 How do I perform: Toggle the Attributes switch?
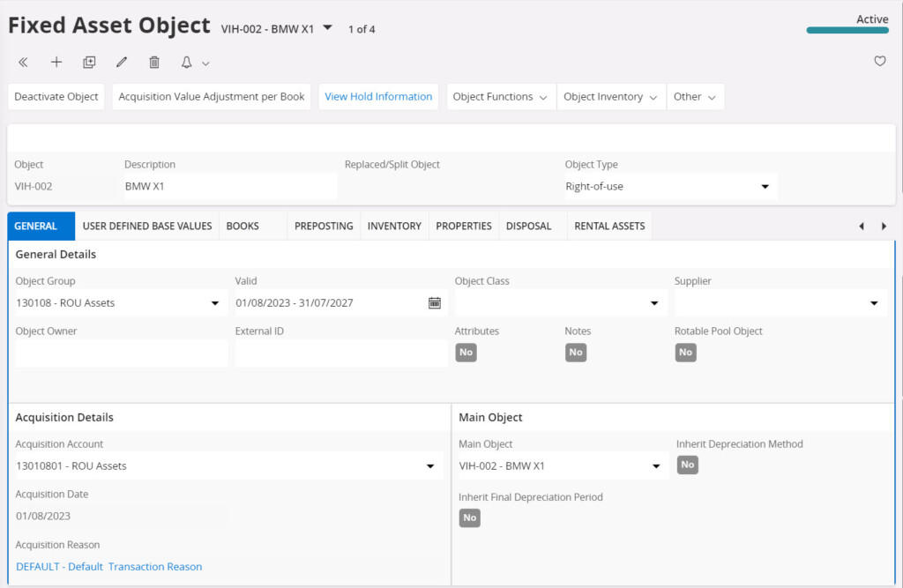click(x=466, y=353)
